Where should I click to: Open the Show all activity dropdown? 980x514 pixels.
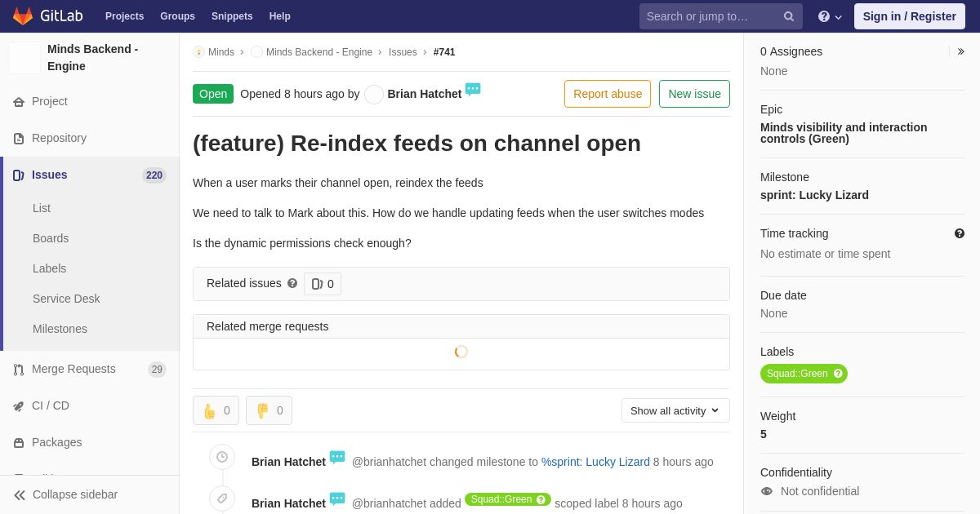[675, 410]
